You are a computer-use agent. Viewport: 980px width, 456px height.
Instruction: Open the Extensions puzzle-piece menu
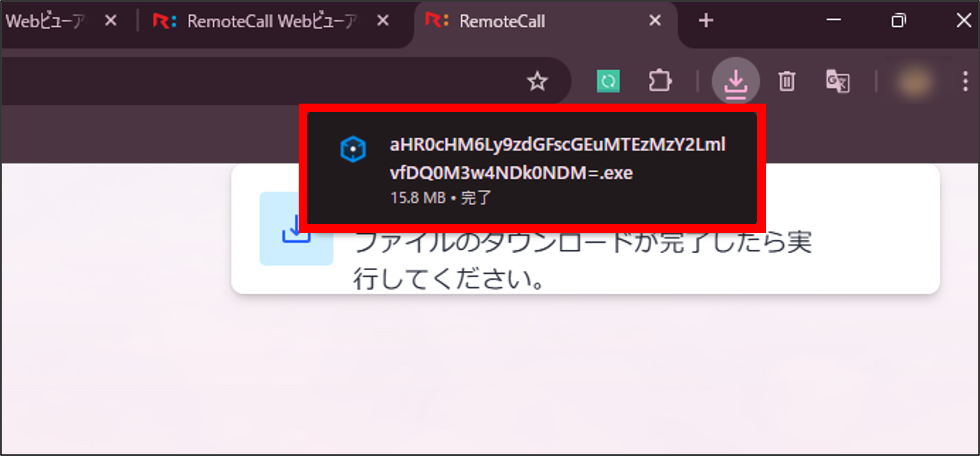[x=660, y=81]
